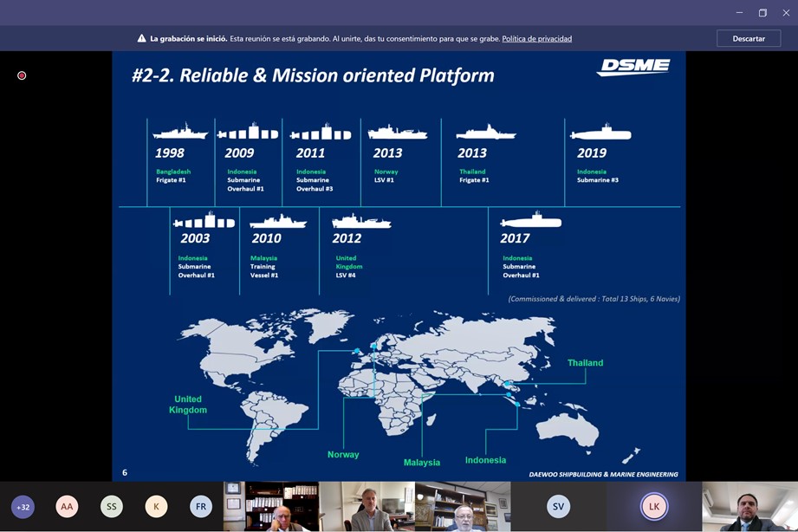The width and height of the screenshot is (798, 532).
Task: Click the 'Indonesia' map label
Action: coord(485,460)
